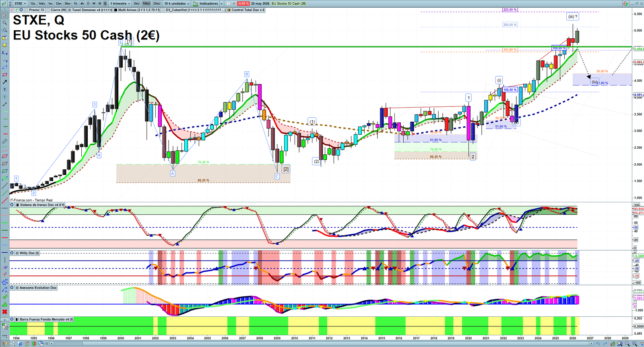The height and width of the screenshot is (347, 644).
Task: Close the Awesome Evolution Doc panel
Action: pyautogui.click(x=12, y=288)
